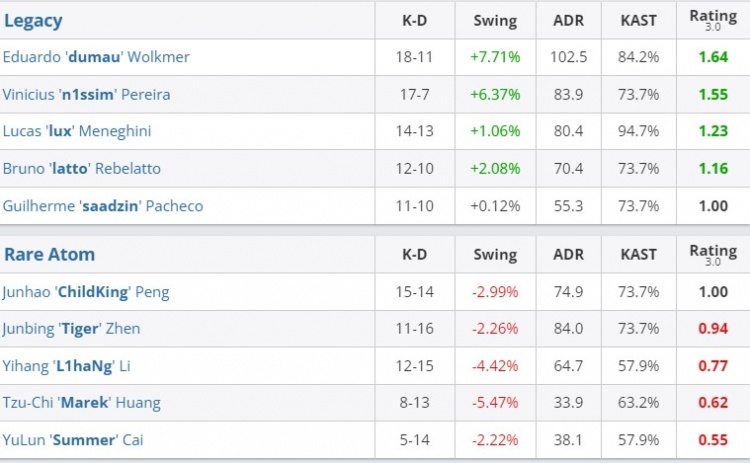The height and width of the screenshot is (463, 750).
Task: Click the Rare Atom Rating 3.0 header
Action: 713,254
